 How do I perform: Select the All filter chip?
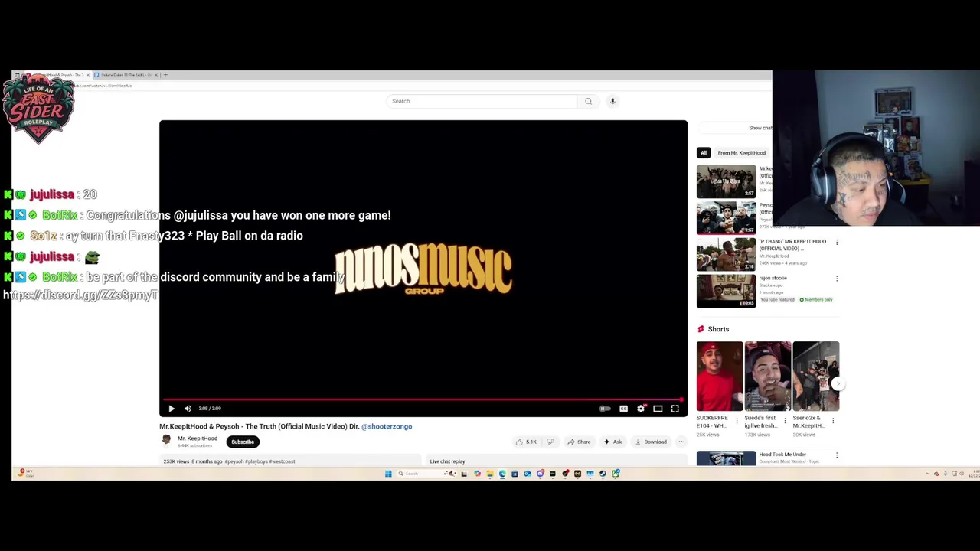click(x=704, y=153)
